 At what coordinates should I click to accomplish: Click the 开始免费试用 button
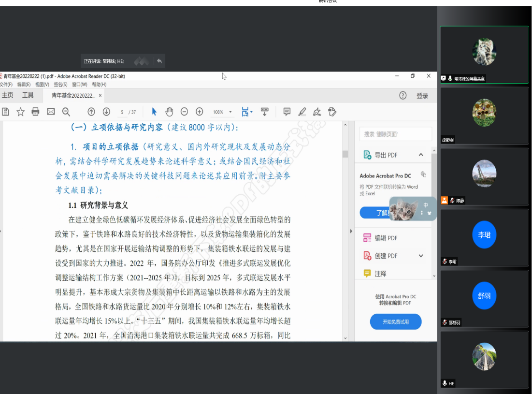tap(395, 321)
